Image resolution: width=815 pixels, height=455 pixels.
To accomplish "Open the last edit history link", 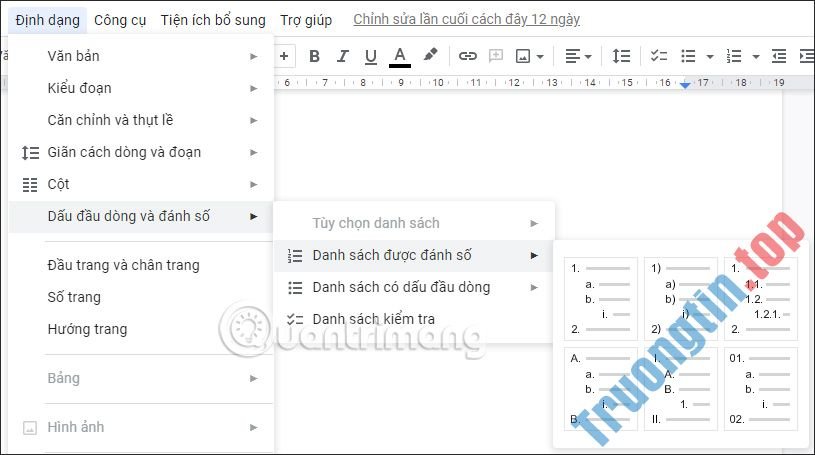I will click(x=467, y=19).
